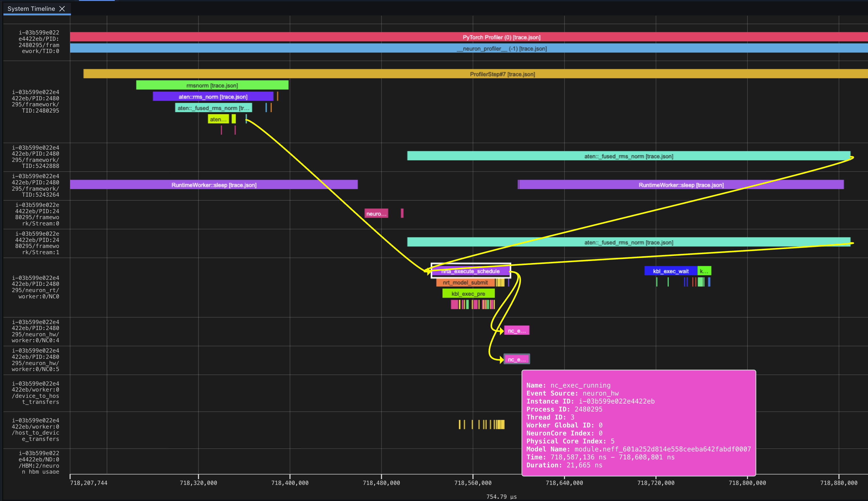Image resolution: width=868 pixels, height=501 pixels.
Task: Click the framework/Stream:0 row label
Action: 37,214
